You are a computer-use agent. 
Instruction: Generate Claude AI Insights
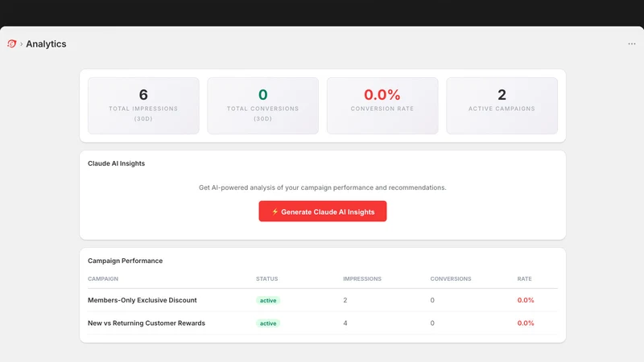pos(323,212)
